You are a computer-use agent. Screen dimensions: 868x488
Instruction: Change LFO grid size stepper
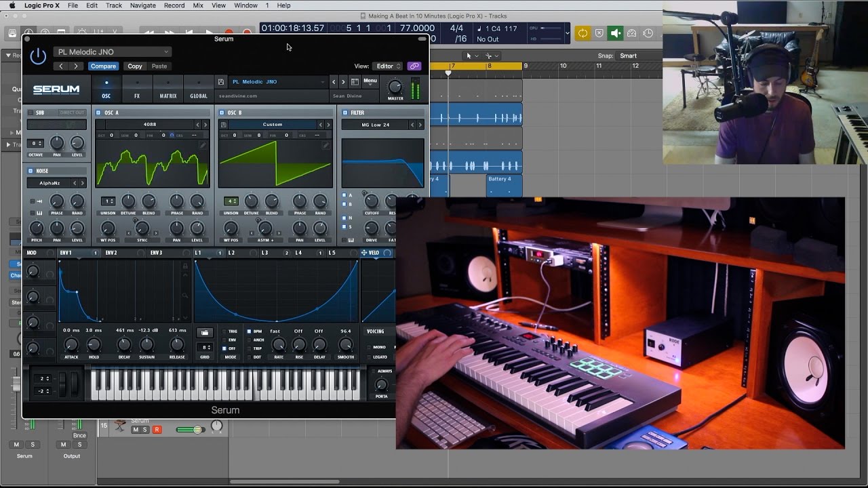[x=204, y=347]
